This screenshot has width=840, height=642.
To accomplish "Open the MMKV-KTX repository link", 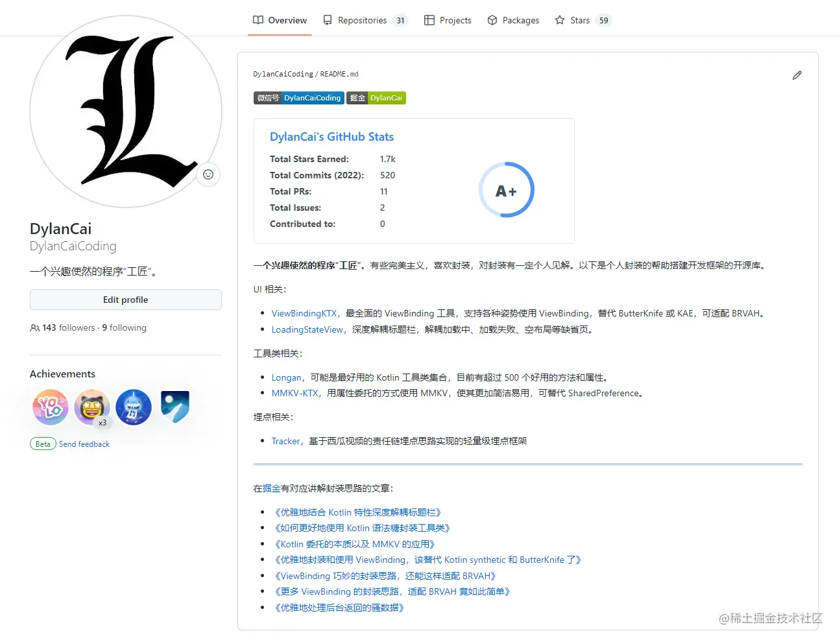I will (294, 393).
